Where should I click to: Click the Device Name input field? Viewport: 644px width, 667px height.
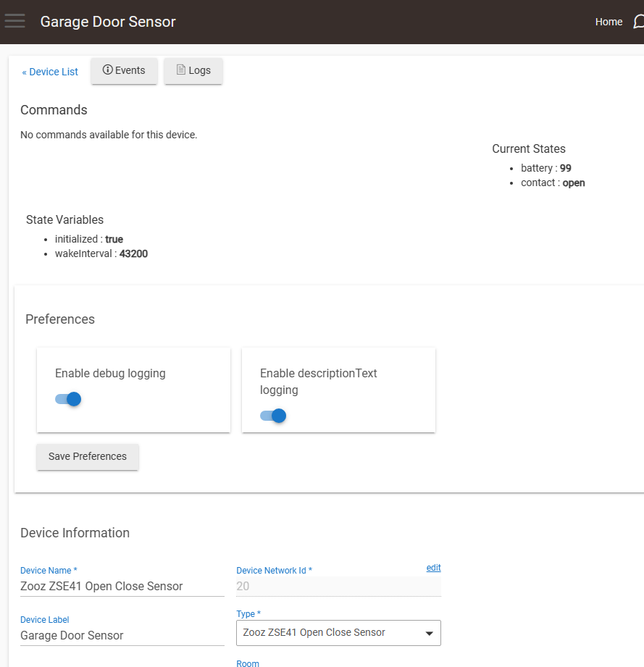coord(122,587)
